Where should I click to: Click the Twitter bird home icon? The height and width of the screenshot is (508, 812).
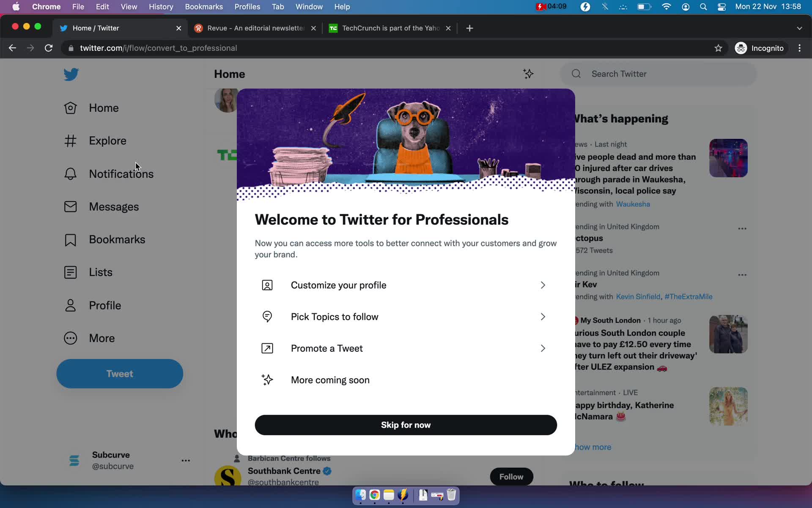click(71, 75)
